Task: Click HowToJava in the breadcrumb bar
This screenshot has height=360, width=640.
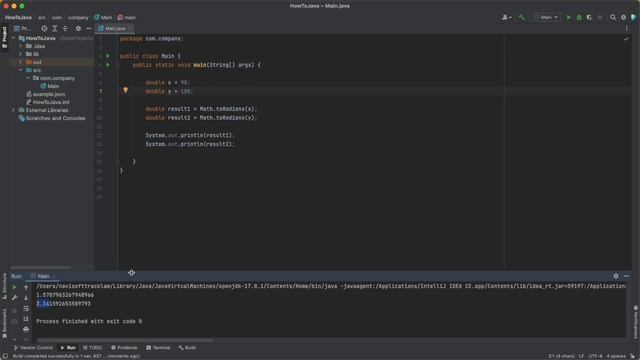Action: point(18,18)
